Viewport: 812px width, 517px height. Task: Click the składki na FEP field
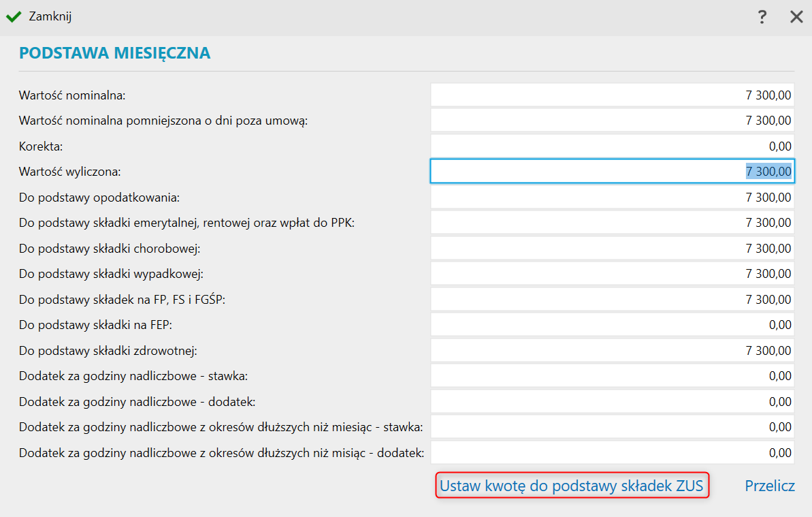pyautogui.click(x=612, y=325)
